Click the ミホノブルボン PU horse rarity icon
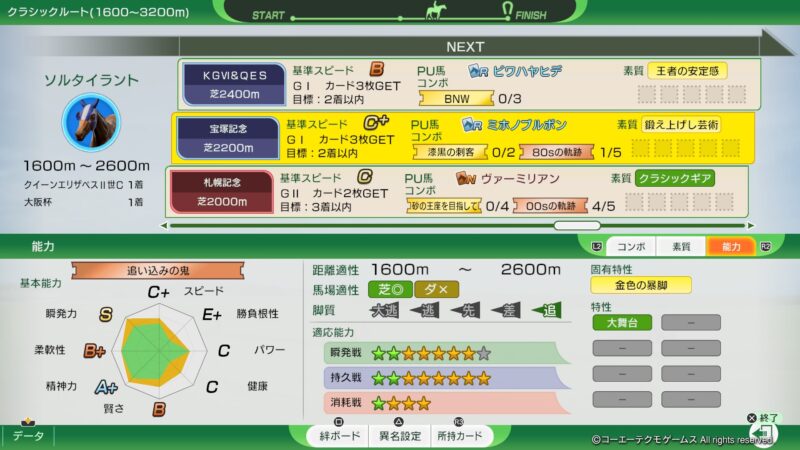 pyautogui.click(x=471, y=124)
